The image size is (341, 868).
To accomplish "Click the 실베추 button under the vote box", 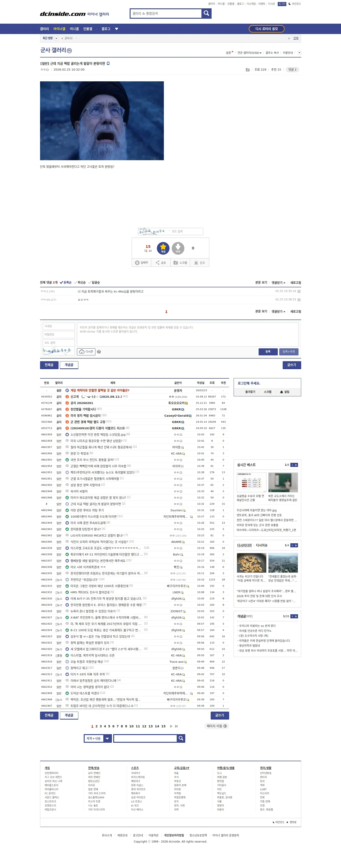I will click(x=141, y=263).
